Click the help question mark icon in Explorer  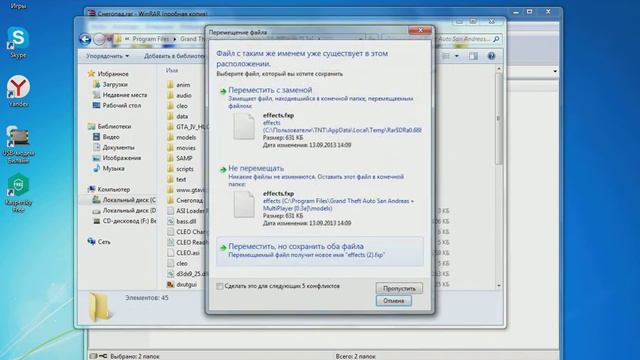pyautogui.click(x=491, y=56)
